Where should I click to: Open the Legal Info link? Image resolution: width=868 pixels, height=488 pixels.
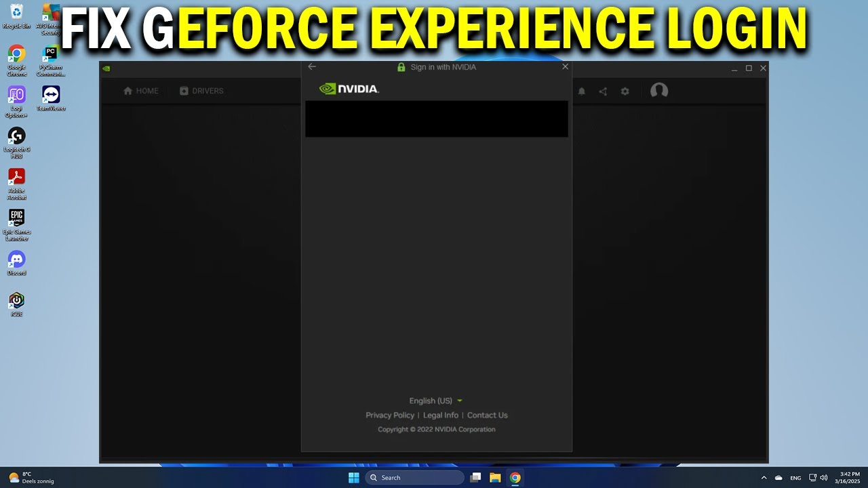[441, 415]
